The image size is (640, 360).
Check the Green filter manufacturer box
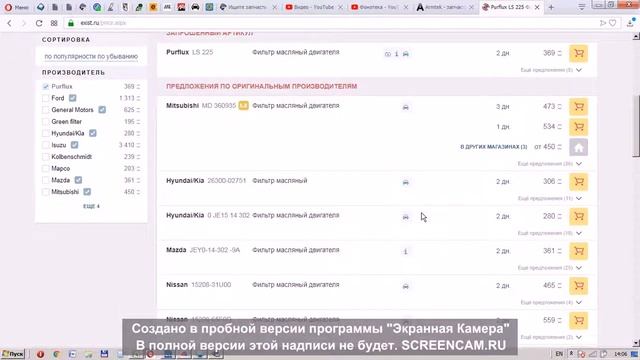(x=46, y=122)
